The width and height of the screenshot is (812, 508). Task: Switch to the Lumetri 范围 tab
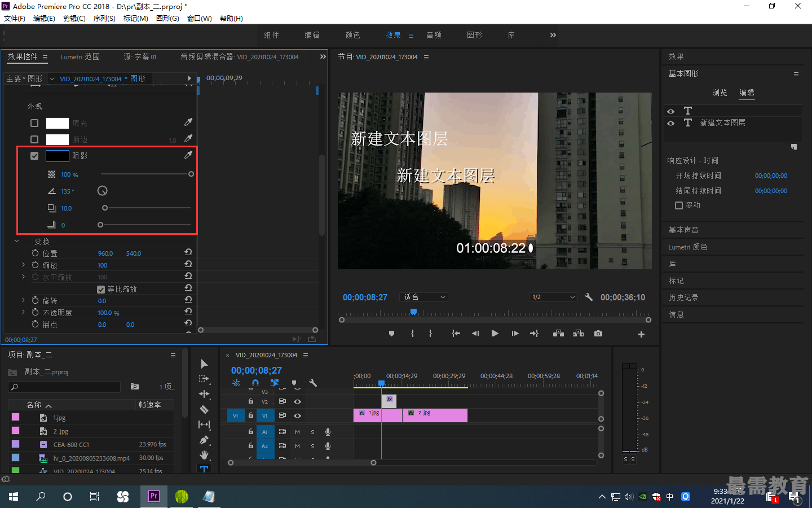80,57
